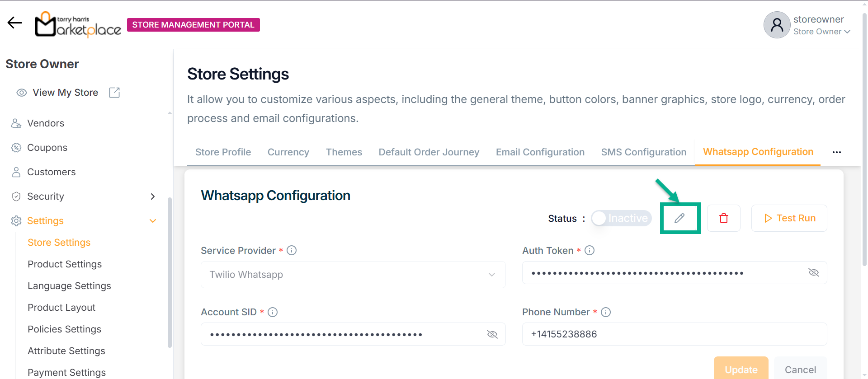Click the Phone Number input field
Viewport: 868px width, 379px height.
point(674,334)
